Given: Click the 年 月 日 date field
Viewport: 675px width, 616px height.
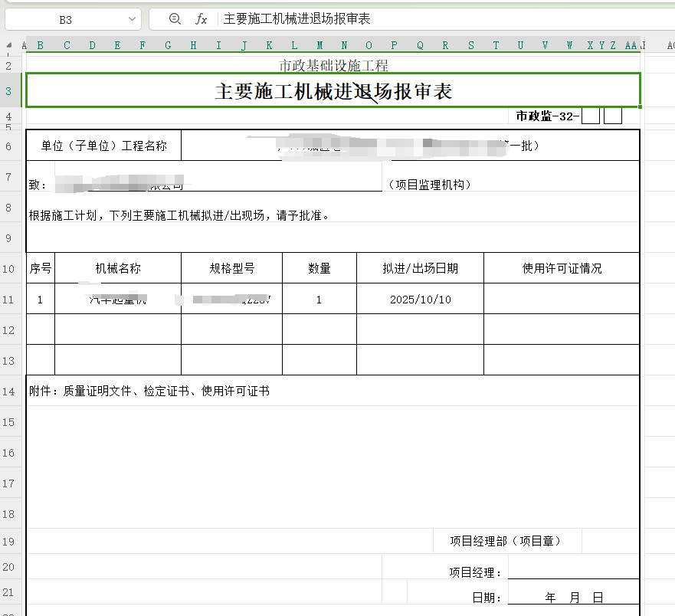Looking at the screenshot, I should (573, 598).
